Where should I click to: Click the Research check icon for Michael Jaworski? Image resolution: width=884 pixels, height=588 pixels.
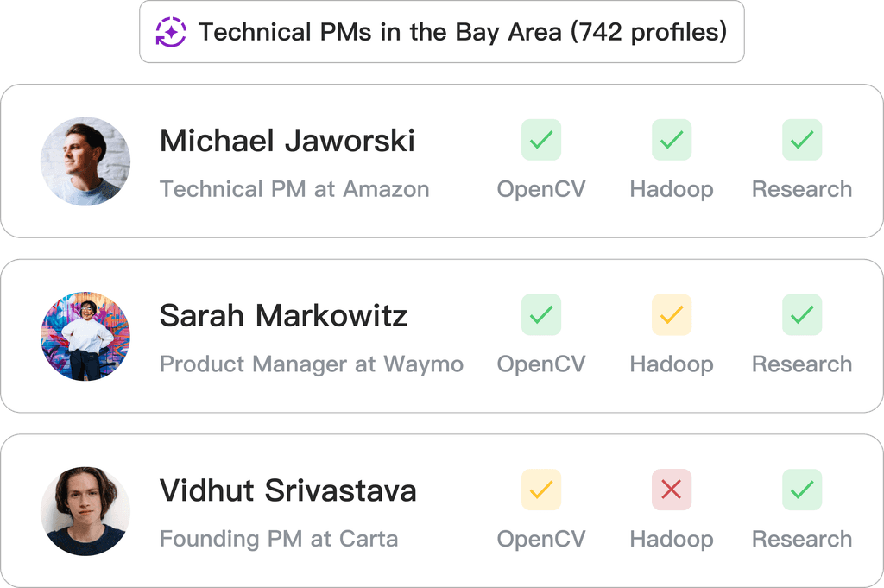(801, 139)
